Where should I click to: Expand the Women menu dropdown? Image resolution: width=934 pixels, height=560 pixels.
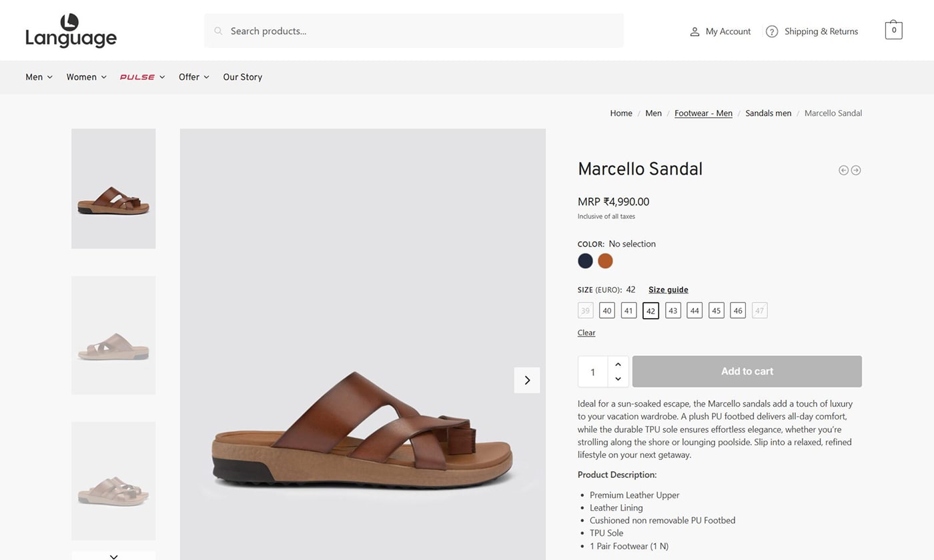pyautogui.click(x=86, y=77)
